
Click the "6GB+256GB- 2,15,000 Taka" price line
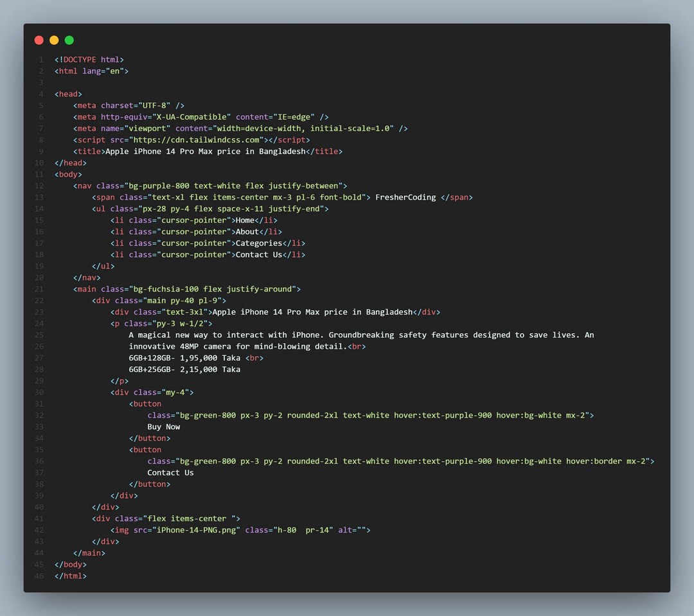(x=184, y=370)
